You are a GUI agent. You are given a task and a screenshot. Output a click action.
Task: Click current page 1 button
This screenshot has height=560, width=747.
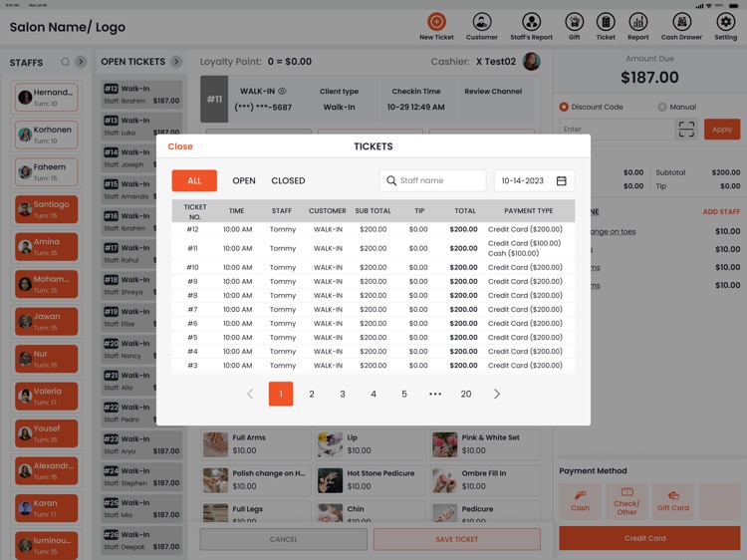(281, 394)
